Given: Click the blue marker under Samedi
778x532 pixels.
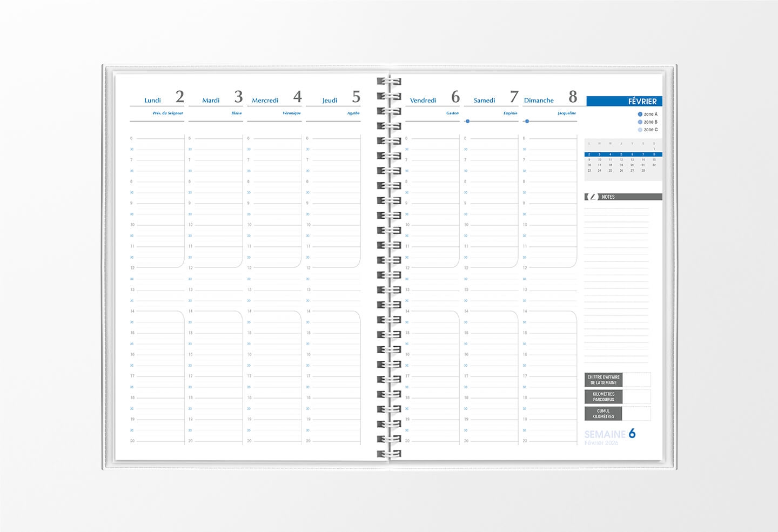Looking at the screenshot, I should (x=467, y=121).
